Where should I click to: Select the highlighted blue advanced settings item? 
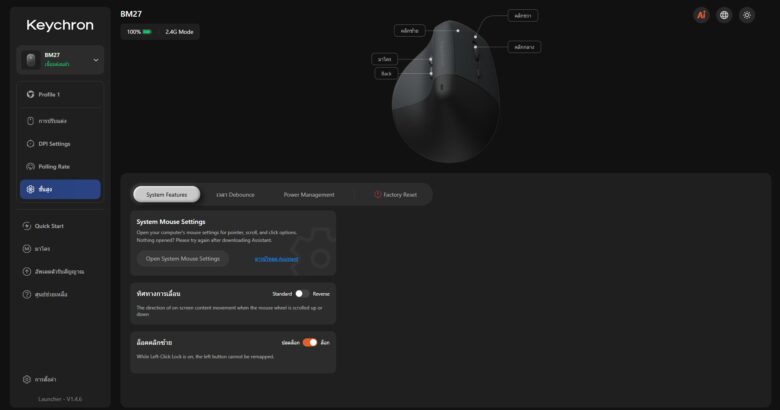[x=60, y=189]
